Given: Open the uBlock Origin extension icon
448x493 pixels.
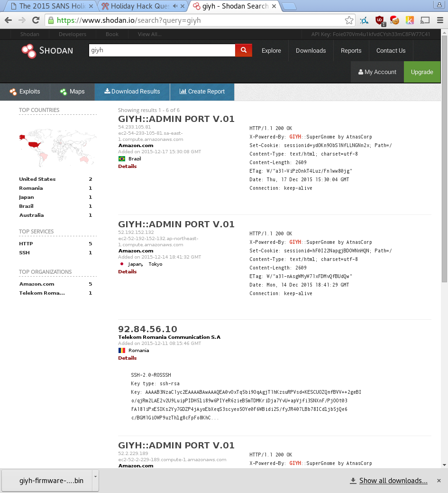Looking at the screenshot, I should (380, 21).
